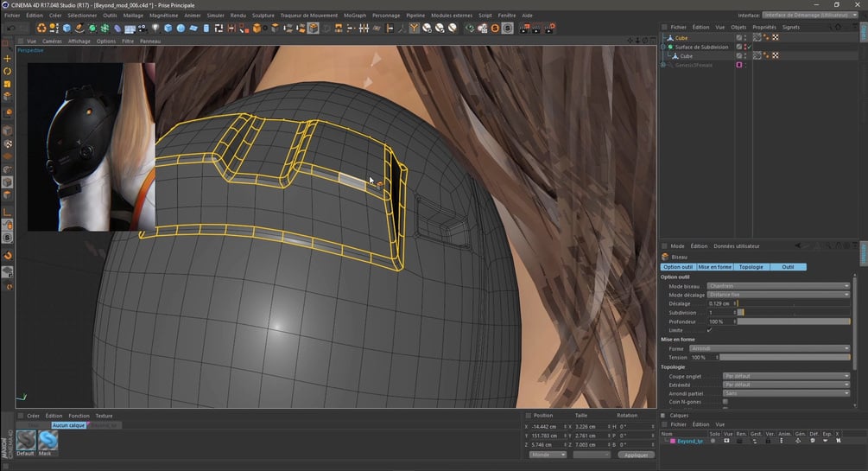Click the Y-shaped tool icon in toolbar
Screen dimensions: 868x471
(x=415, y=28)
